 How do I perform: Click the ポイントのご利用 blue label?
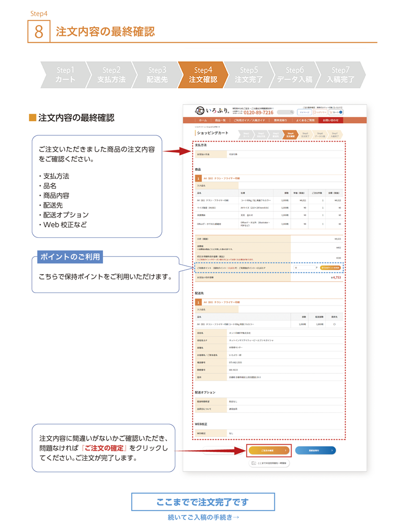70,257
